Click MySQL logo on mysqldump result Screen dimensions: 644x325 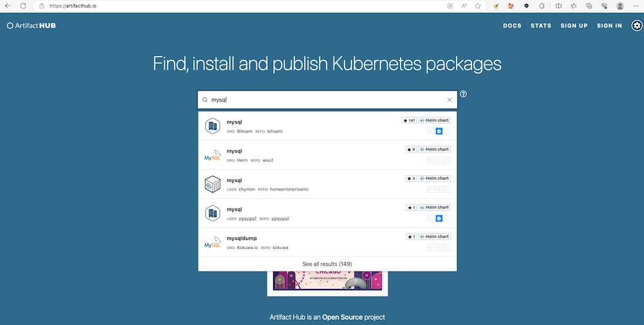pyautogui.click(x=213, y=243)
